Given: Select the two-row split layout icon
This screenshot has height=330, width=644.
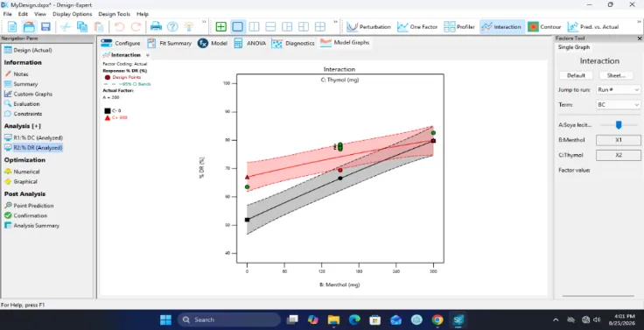Looking at the screenshot, I should [x=270, y=27].
